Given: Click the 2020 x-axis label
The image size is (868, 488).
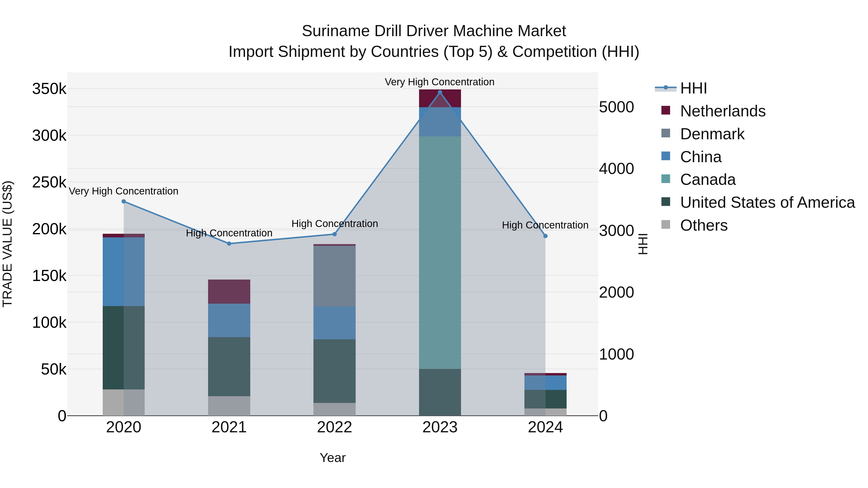Looking at the screenshot, I should click(x=124, y=427).
